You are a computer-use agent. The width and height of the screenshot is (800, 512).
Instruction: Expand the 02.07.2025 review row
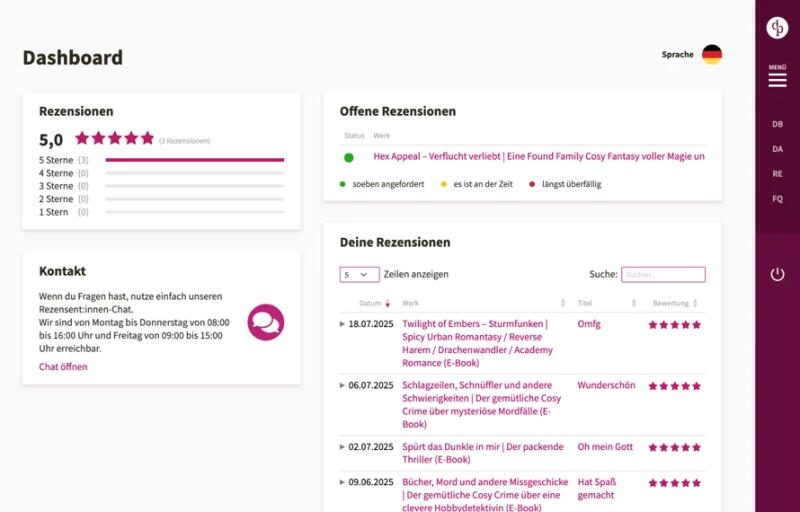[x=342, y=447]
